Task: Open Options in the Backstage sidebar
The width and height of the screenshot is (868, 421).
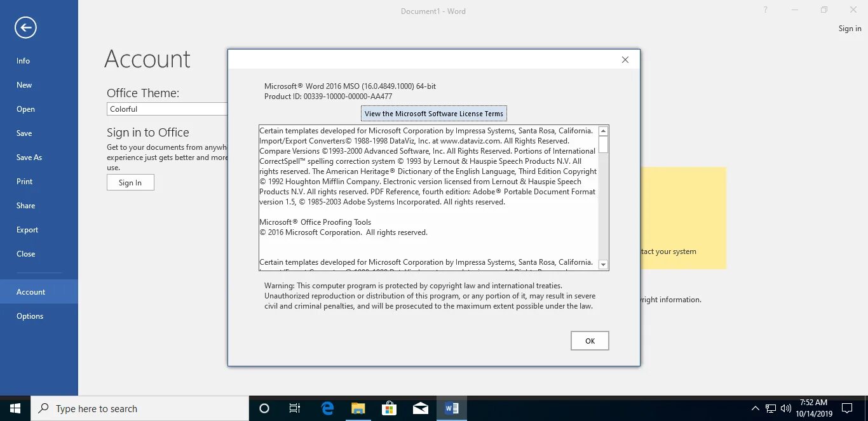Action: click(x=39, y=316)
